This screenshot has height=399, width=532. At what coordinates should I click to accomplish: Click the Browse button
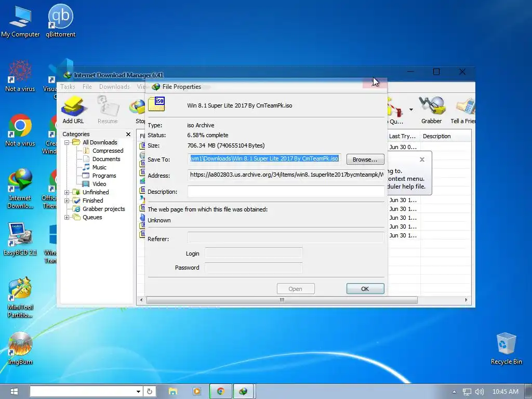[x=365, y=159]
